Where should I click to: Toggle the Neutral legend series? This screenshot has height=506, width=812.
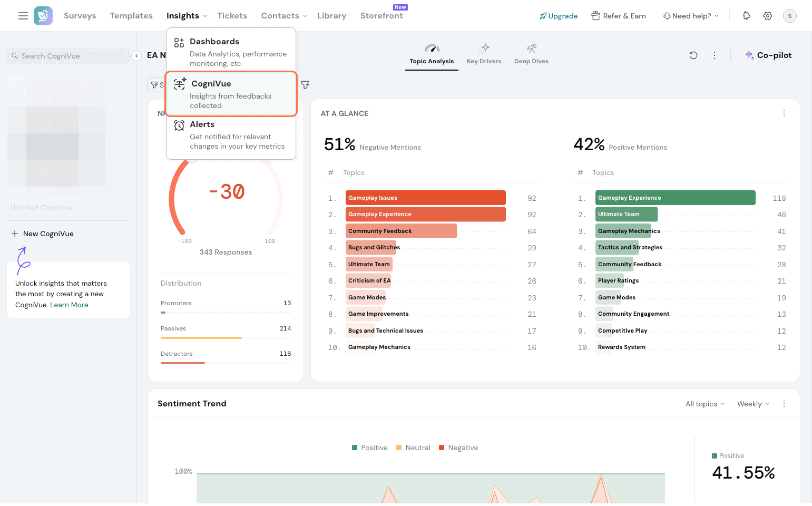(x=413, y=447)
